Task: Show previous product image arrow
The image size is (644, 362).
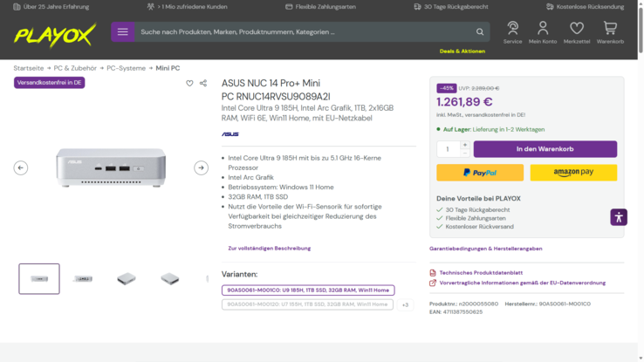Action: click(21, 167)
